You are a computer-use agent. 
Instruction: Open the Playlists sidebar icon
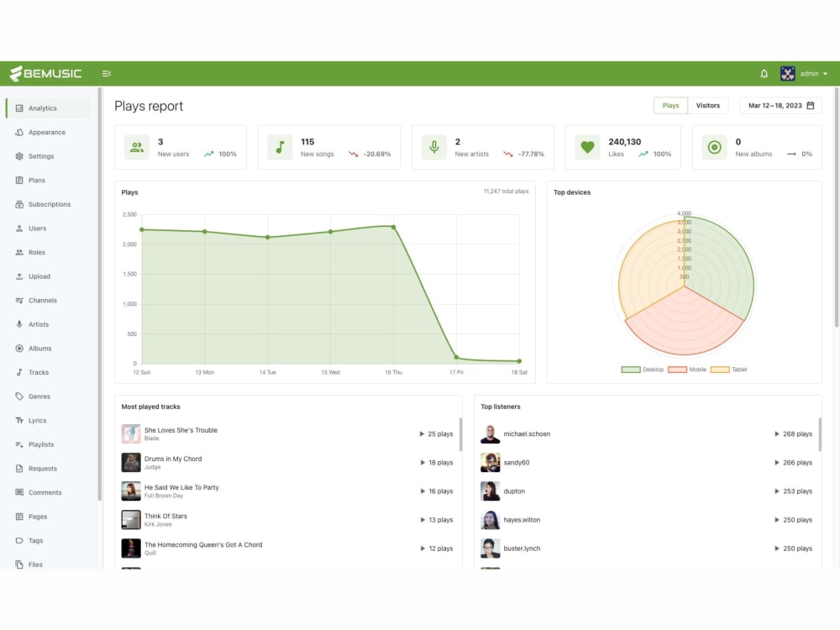point(19,444)
